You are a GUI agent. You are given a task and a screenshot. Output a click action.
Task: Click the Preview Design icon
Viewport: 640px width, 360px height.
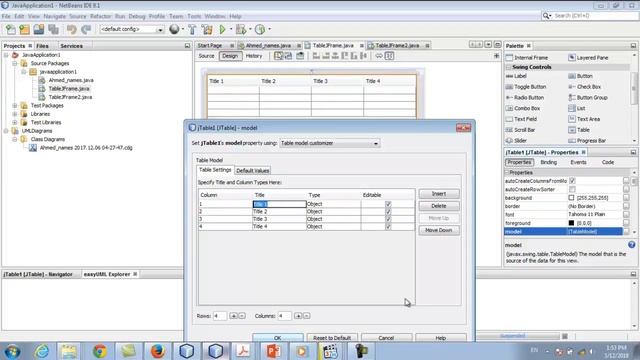pos(300,56)
